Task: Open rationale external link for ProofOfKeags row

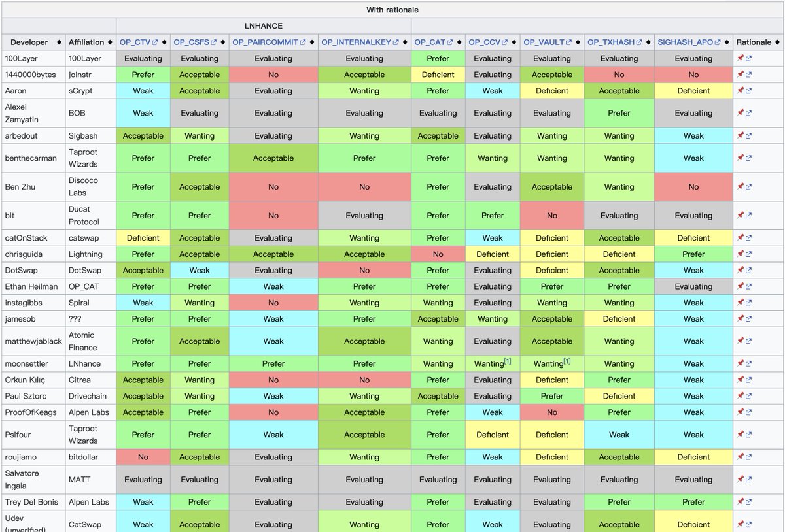Action: [x=748, y=412]
